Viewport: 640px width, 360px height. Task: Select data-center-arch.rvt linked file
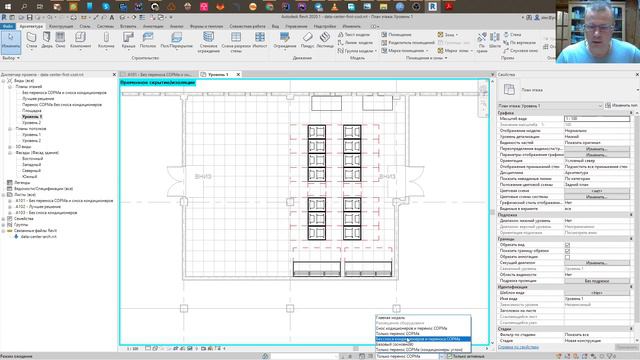(38, 237)
